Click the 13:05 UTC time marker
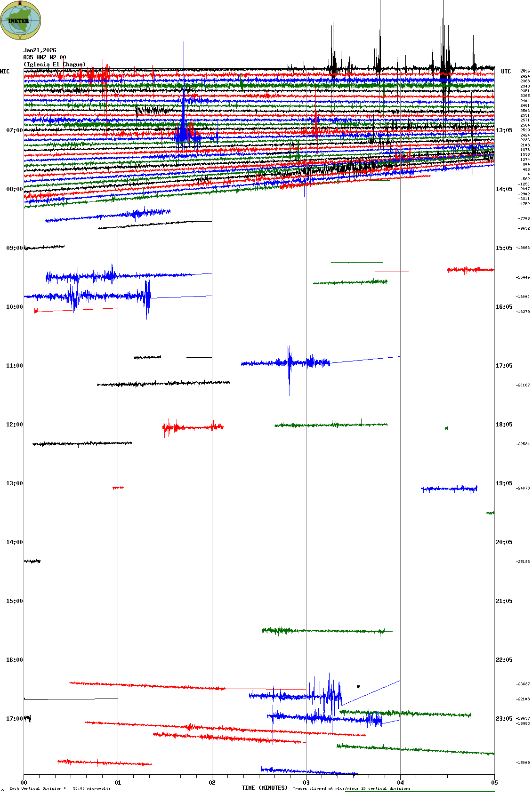Image resolution: width=532 pixels, height=795 pixels. 504,130
